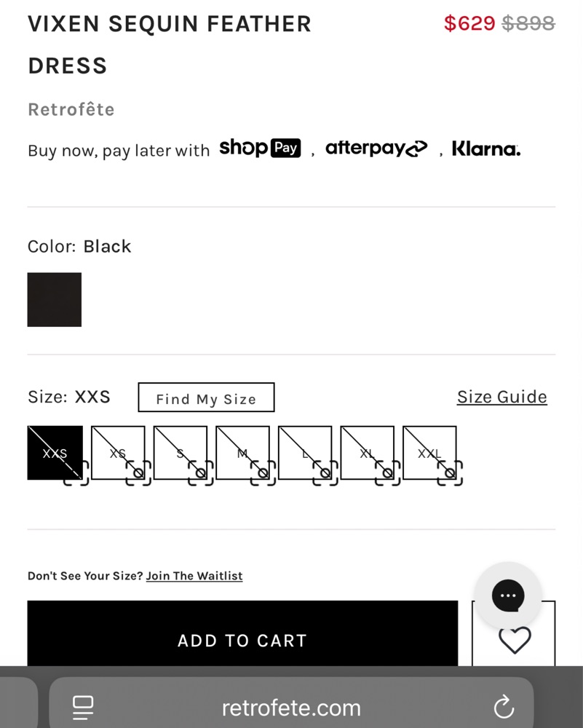Tap sold-out icon on XS size
This screenshot has height=728, width=583.
138,473
